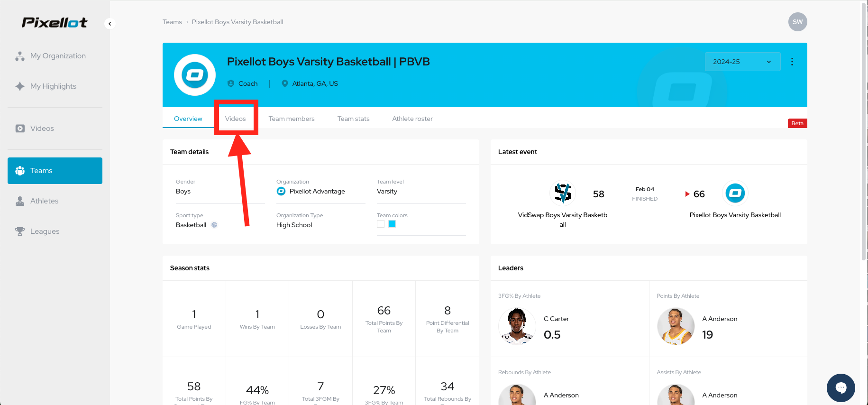Screen dimensions: 868x405
Task: Switch to the Videos tab
Action: click(236, 119)
